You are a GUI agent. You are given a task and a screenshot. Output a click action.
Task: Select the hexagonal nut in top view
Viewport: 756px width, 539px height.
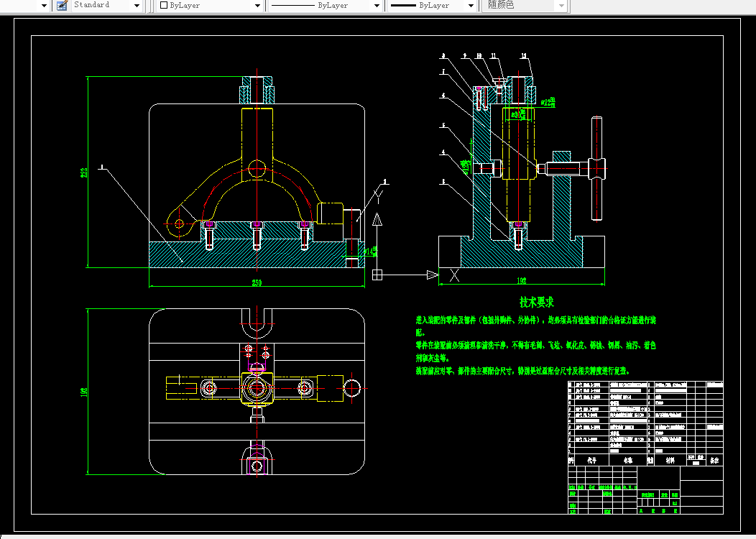(x=256, y=388)
